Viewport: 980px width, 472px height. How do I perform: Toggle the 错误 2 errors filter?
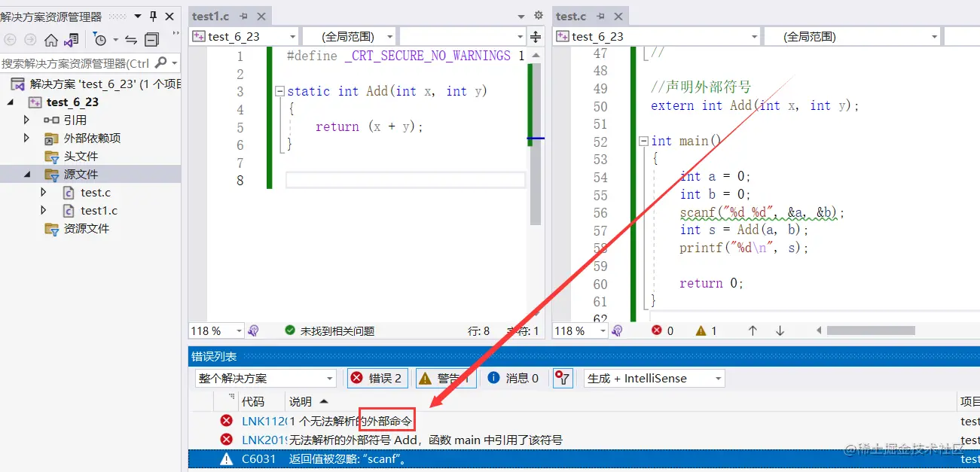click(377, 378)
